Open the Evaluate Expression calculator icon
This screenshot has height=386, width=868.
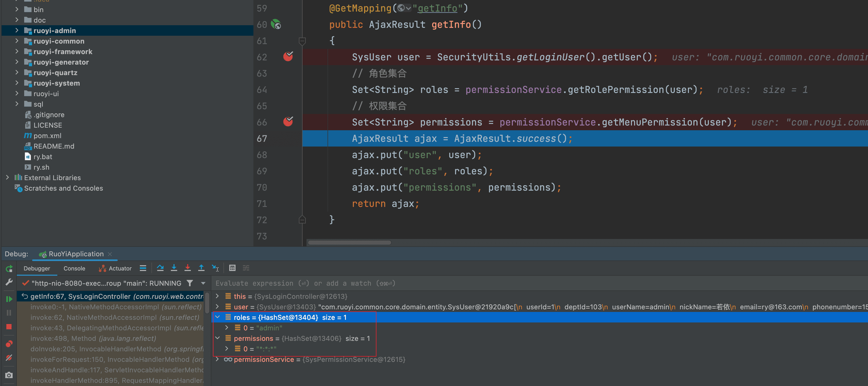pos(232,268)
